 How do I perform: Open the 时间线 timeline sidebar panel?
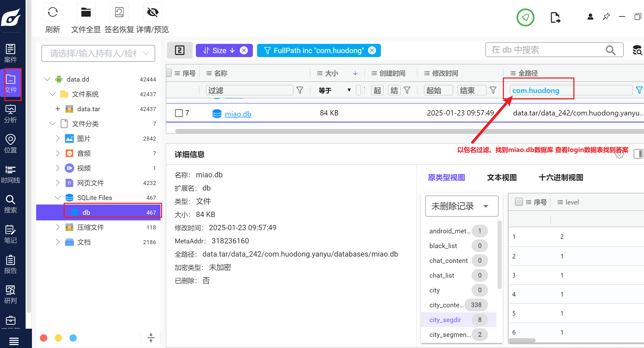pyautogui.click(x=11, y=174)
